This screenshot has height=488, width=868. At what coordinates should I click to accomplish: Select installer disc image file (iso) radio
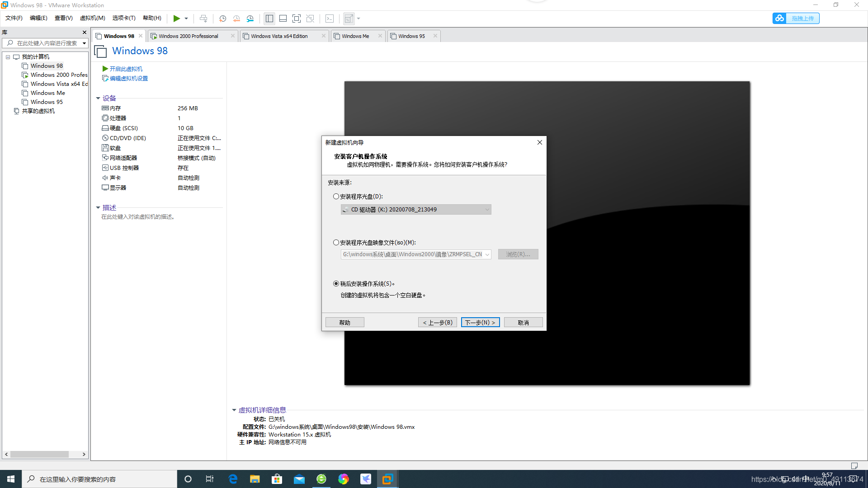click(336, 243)
